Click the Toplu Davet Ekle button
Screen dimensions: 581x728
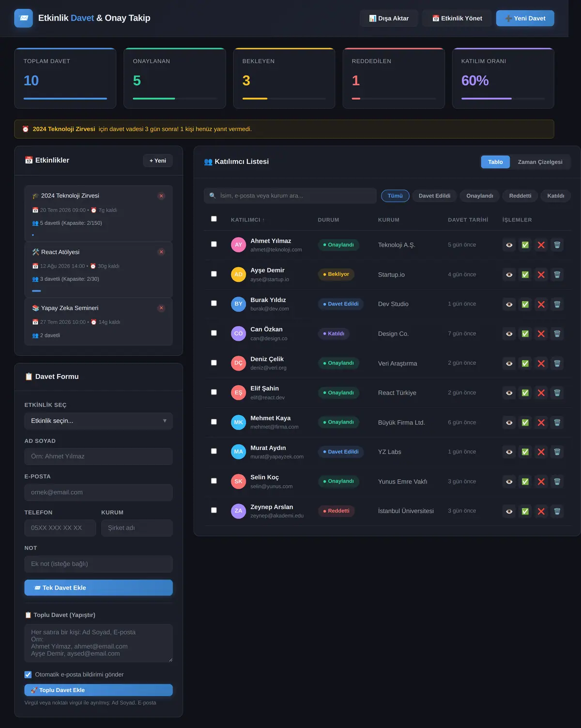point(98,690)
